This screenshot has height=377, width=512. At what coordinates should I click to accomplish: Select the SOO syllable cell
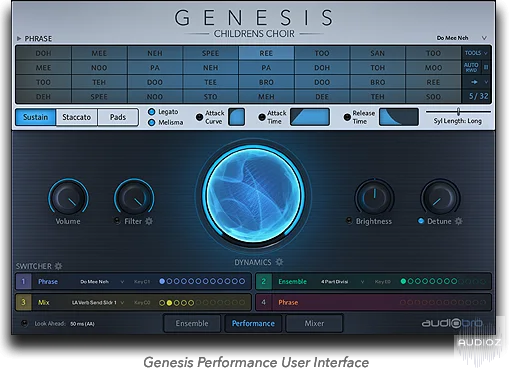(x=433, y=97)
